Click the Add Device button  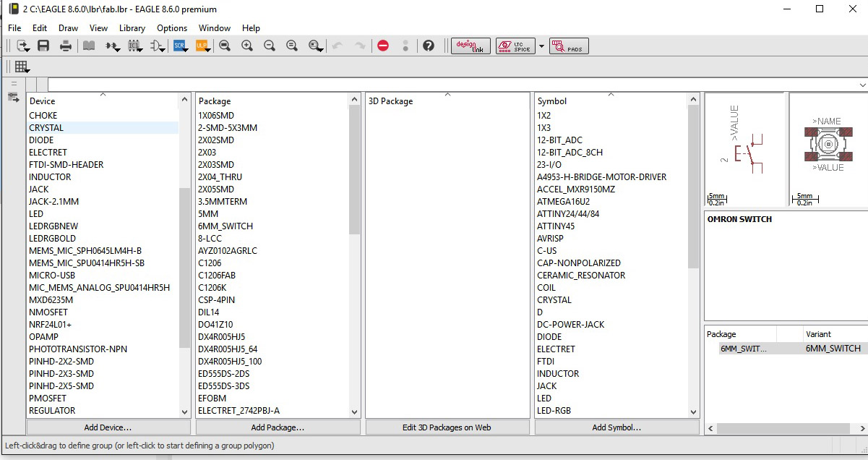(108, 427)
